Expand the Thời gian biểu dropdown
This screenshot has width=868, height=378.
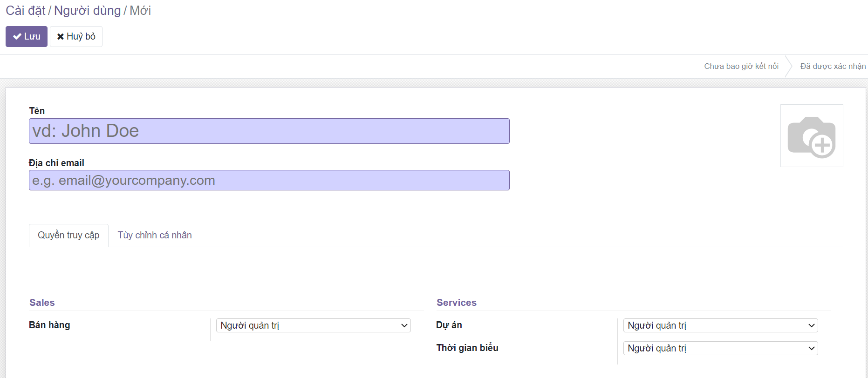[720, 348]
